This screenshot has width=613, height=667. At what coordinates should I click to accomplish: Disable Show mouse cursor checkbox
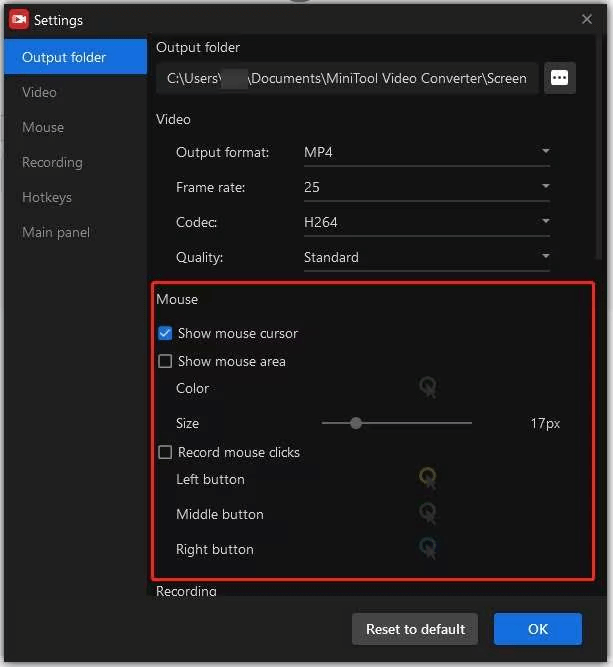[x=165, y=333]
